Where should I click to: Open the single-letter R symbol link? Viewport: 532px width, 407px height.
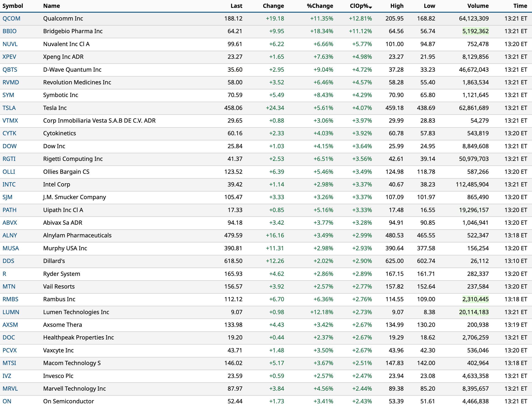pyautogui.click(x=4, y=274)
